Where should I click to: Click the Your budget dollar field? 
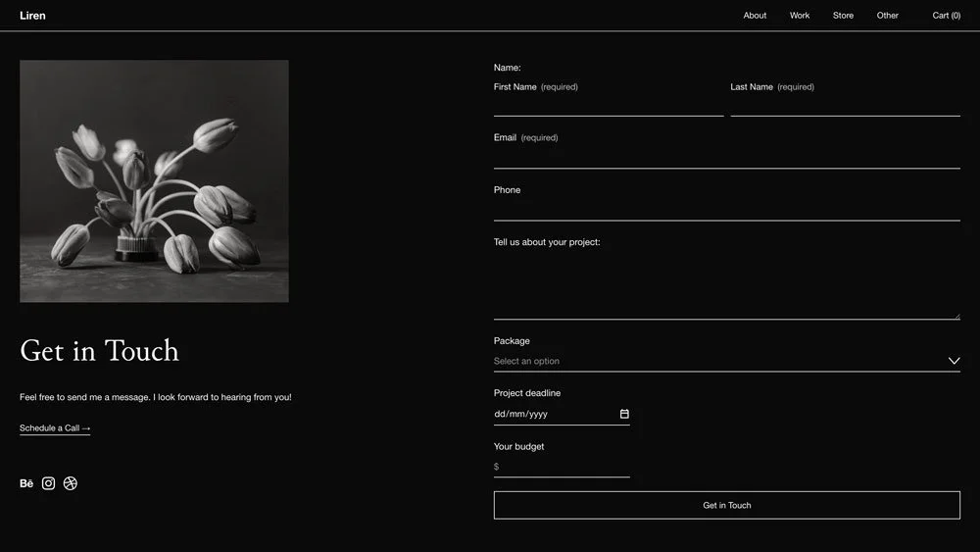(x=562, y=467)
